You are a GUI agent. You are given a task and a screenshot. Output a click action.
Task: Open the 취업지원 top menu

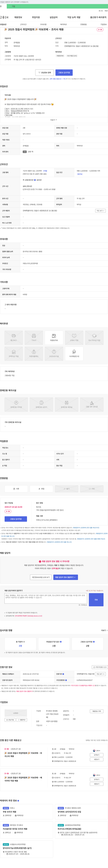point(36,17)
